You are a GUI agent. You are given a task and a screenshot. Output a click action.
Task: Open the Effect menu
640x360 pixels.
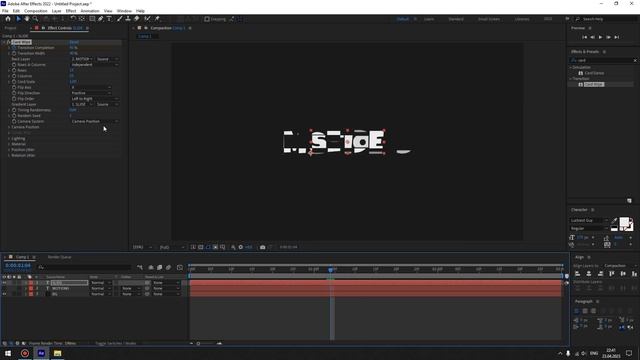coord(71,11)
